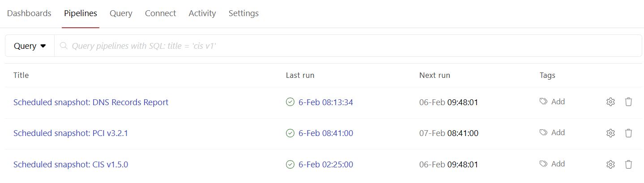Go to the Settings tab

(x=243, y=13)
